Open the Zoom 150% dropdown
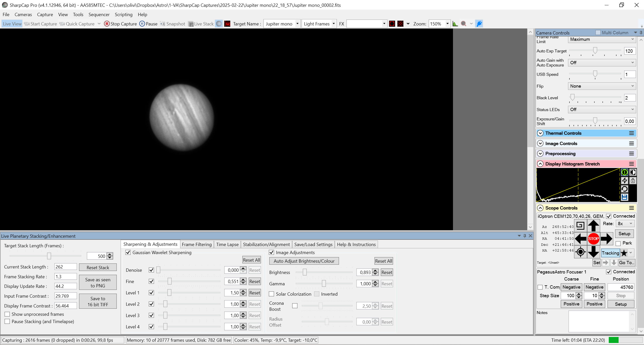Viewport: 644px width, 345px height. tap(447, 24)
